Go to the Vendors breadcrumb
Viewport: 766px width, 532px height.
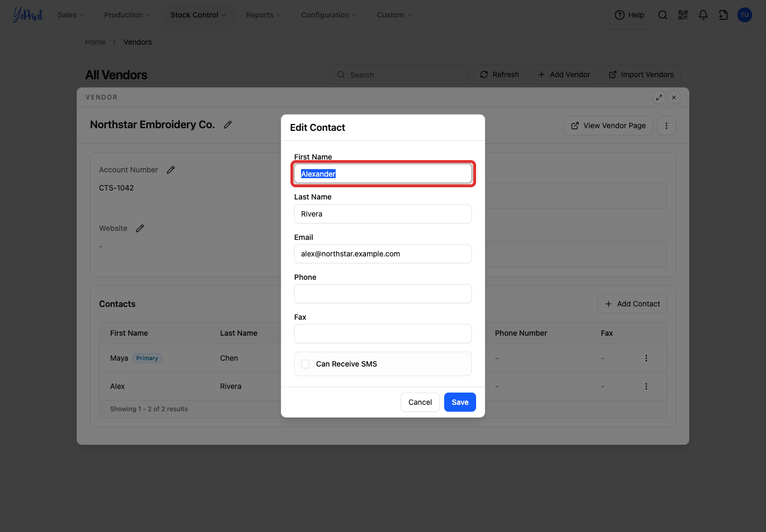pyautogui.click(x=138, y=42)
